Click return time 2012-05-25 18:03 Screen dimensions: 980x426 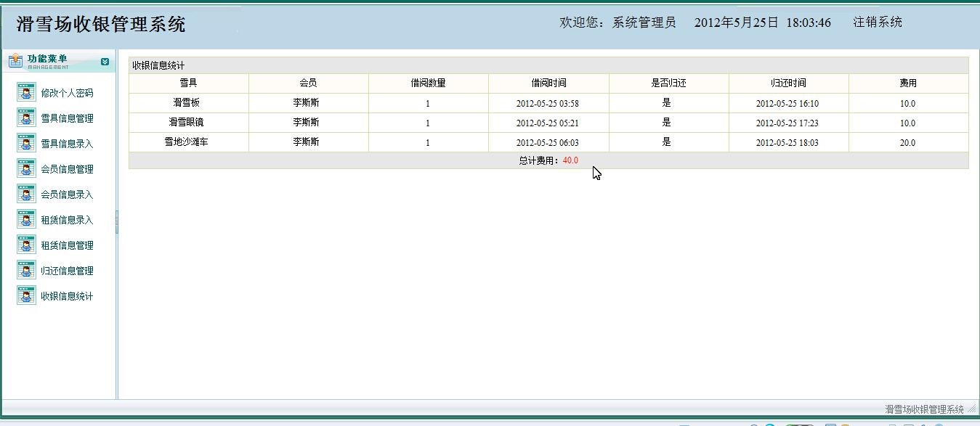[x=787, y=143]
